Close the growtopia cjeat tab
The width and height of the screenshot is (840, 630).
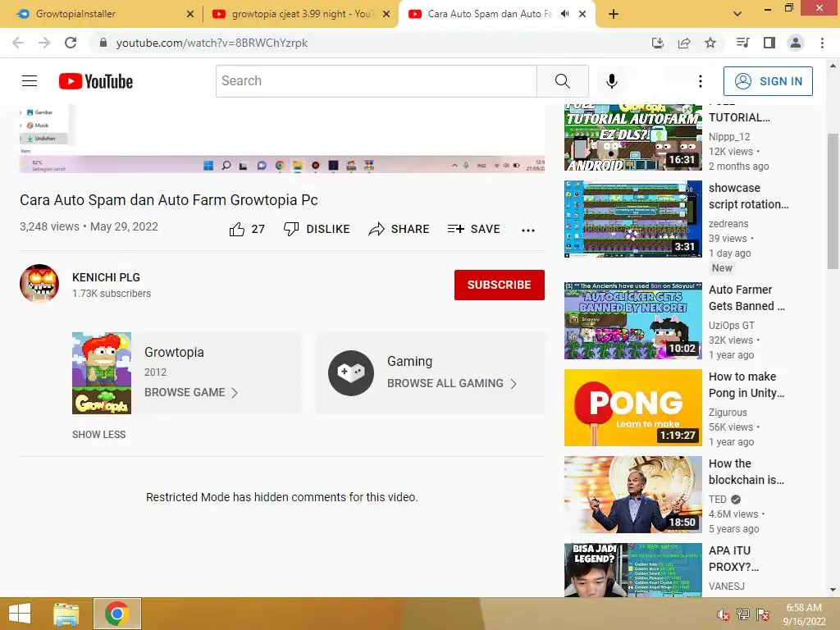coord(386,15)
